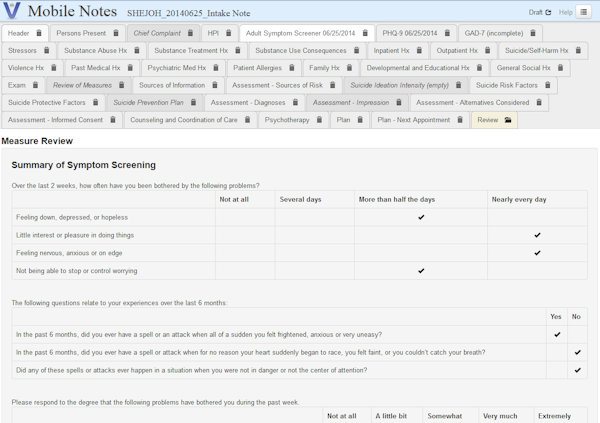Viewport: 600px width, 423px height.
Task: Click trash icon on Substance Treatment Hx tab
Action: tap(238, 50)
